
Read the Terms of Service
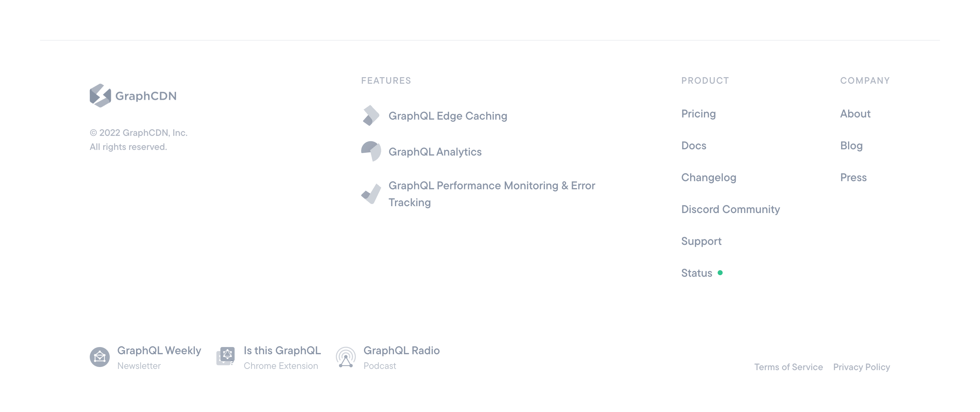pyautogui.click(x=788, y=367)
